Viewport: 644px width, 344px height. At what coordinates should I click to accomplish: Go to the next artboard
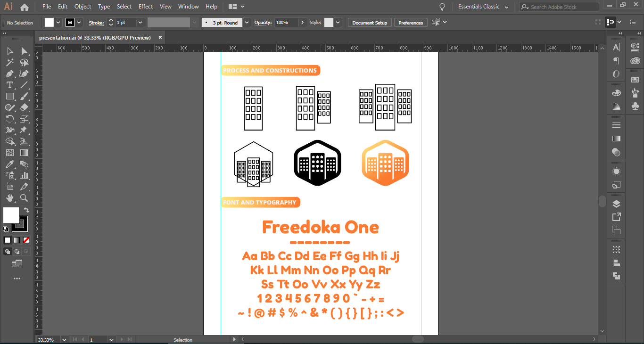pyautogui.click(x=122, y=339)
